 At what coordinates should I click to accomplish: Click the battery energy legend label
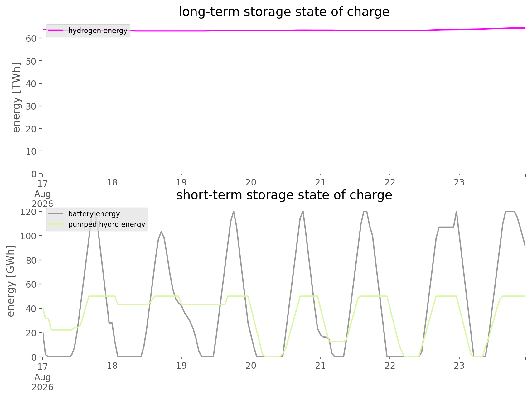coord(94,214)
